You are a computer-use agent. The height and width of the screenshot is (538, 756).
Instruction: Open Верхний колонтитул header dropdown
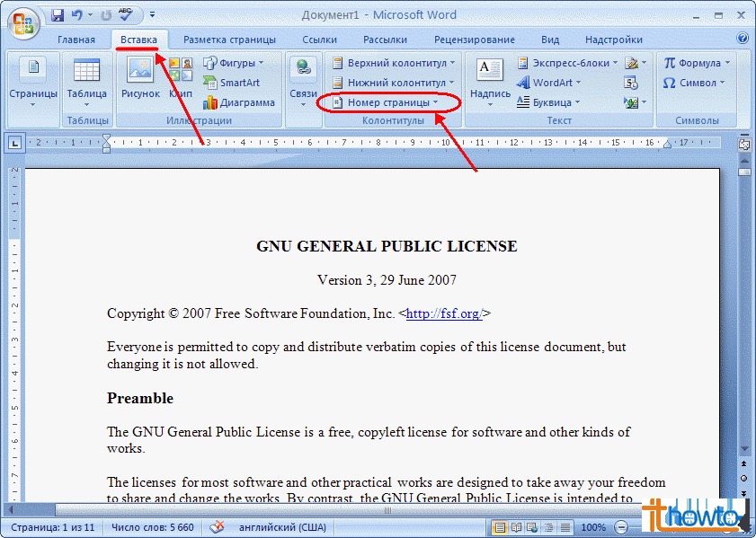point(394,63)
